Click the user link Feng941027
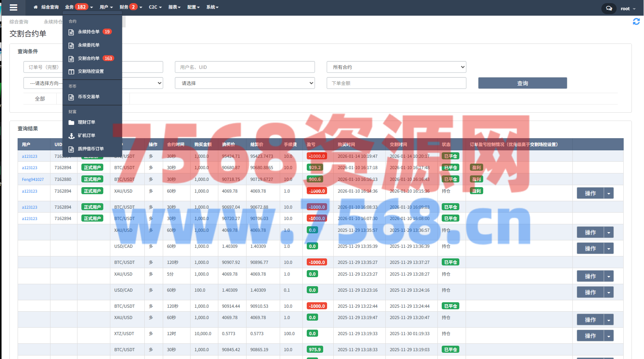 33,180
